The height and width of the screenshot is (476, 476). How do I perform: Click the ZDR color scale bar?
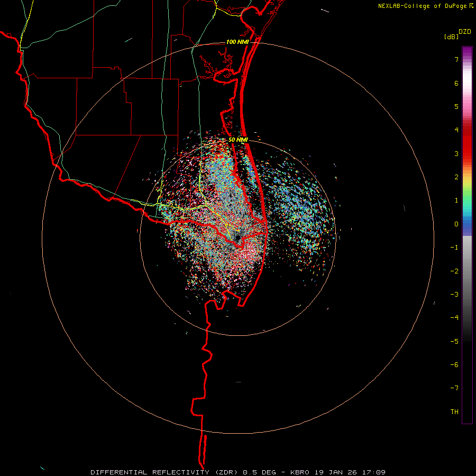[467, 235]
